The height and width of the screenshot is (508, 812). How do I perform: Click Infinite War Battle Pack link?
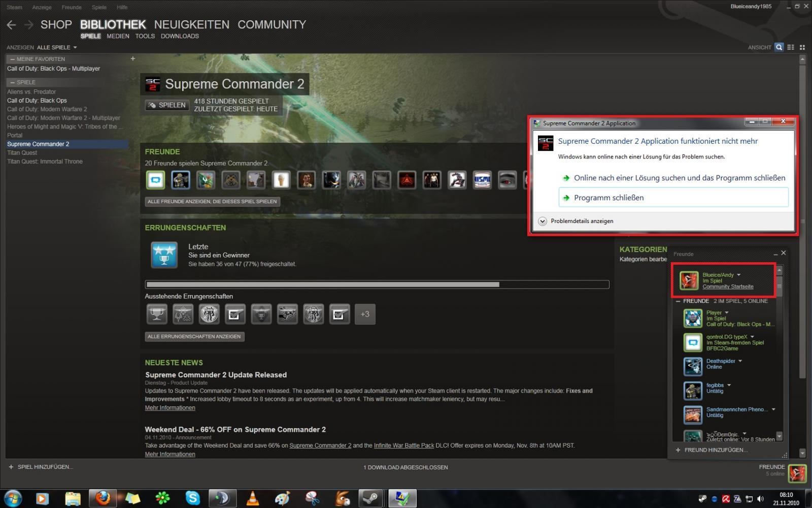(404, 446)
